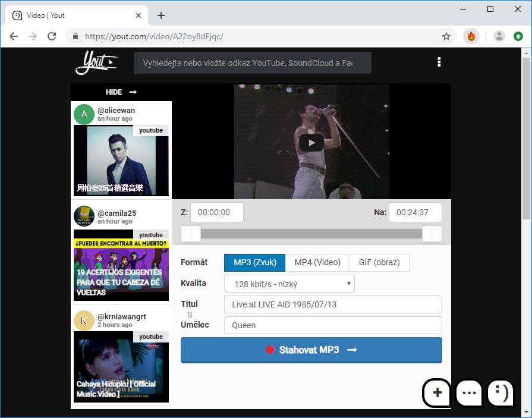Open the flame extension icon

(x=471, y=36)
